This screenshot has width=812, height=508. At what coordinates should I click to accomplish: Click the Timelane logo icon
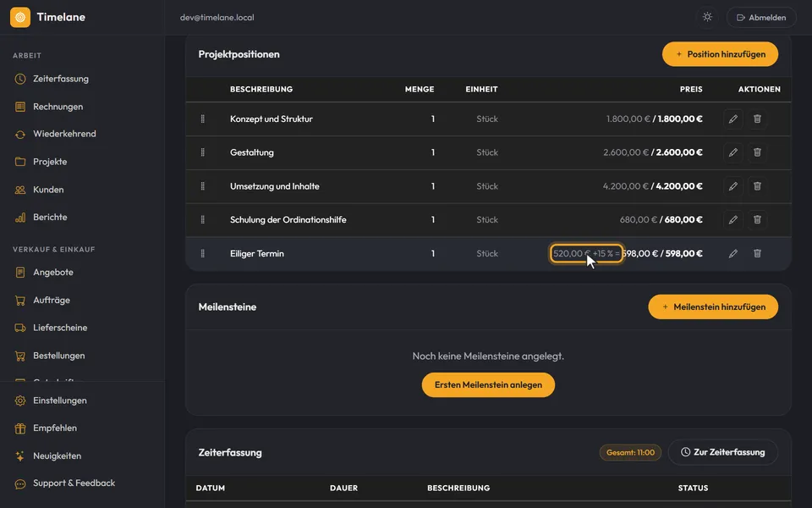click(20, 17)
